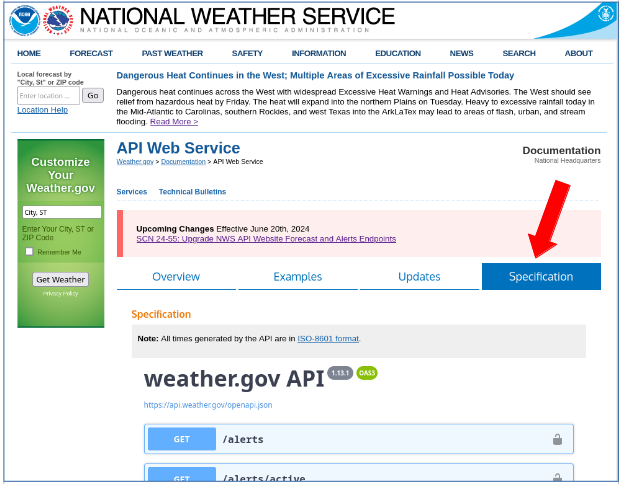The width and height of the screenshot is (621, 484).
Task: Click the NOAA logo icon
Action: pos(25,20)
